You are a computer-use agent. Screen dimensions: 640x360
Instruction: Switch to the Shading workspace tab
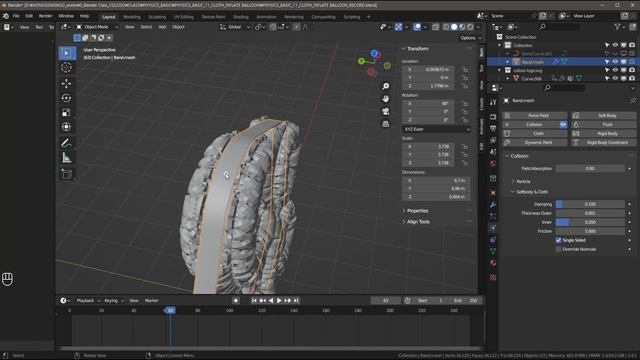(x=241, y=17)
